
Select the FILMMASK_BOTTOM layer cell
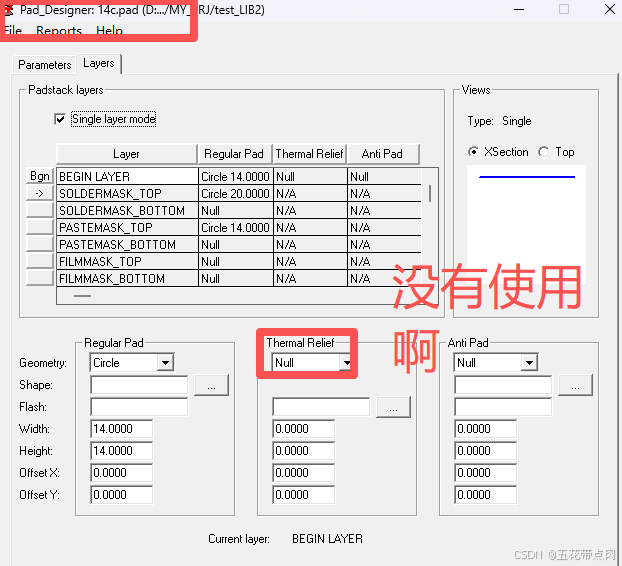click(127, 279)
